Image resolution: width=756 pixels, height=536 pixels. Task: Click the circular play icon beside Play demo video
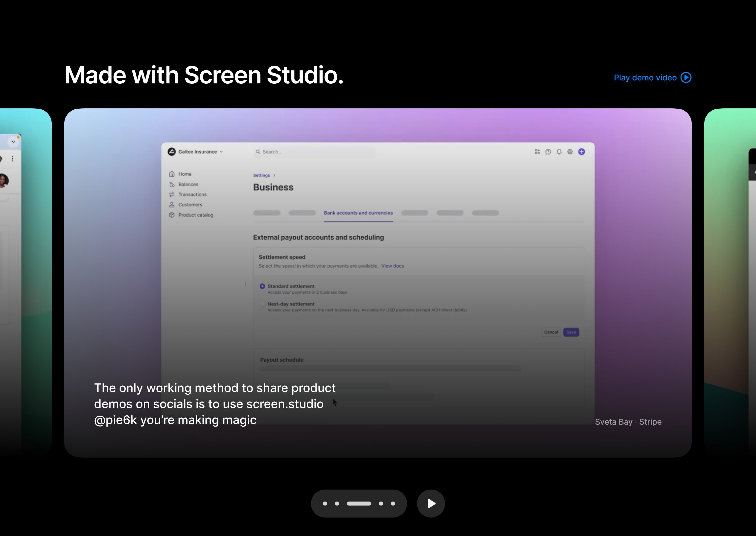click(686, 78)
